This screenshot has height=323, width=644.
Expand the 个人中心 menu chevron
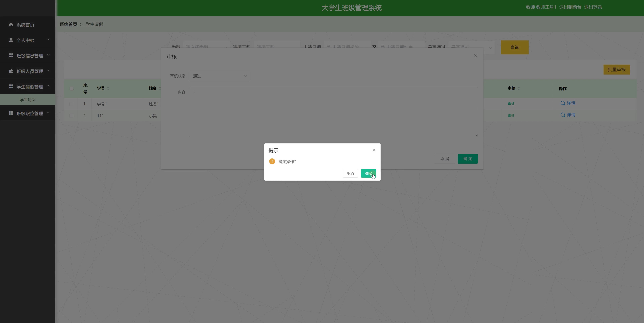[48, 39]
